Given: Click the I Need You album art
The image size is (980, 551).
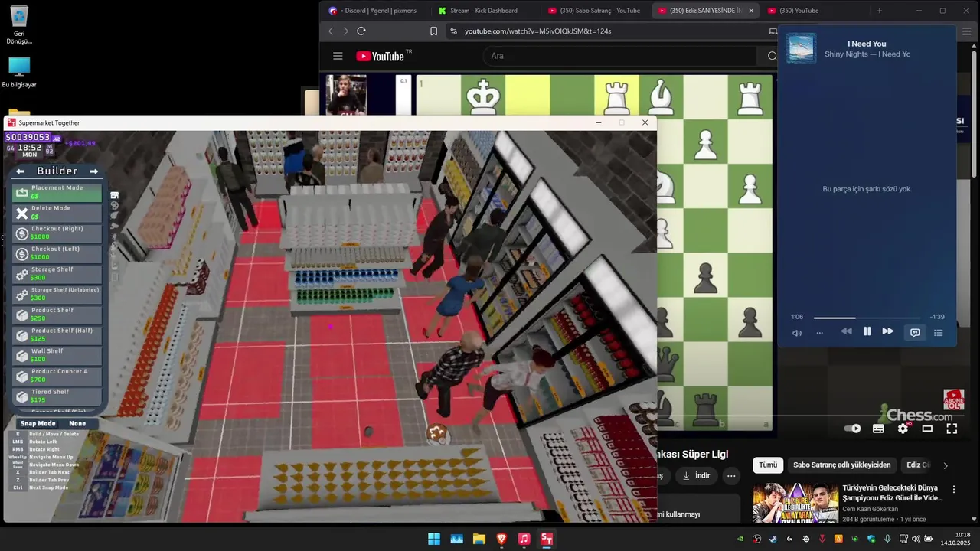Looking at the screenshot, I should pos(801,47).
